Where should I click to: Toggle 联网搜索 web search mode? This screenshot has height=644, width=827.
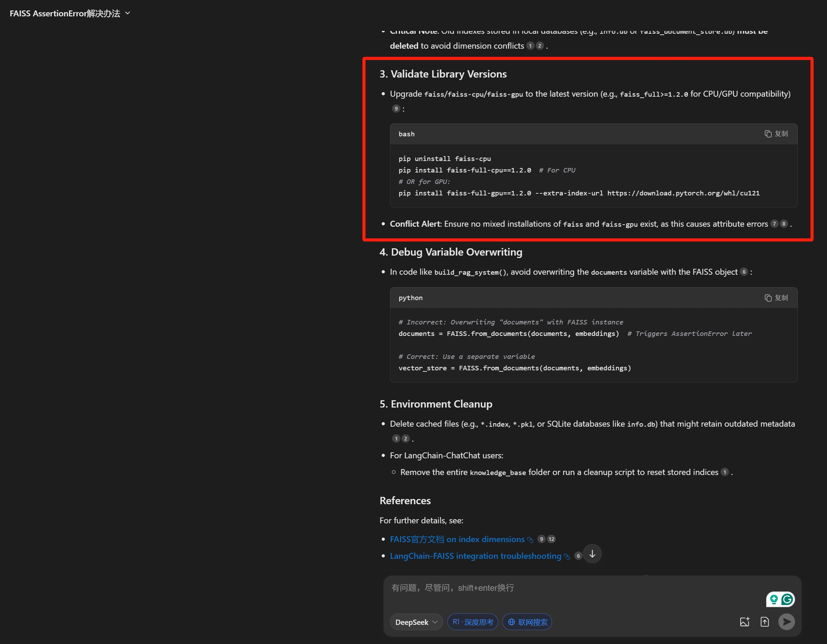click(527, 622)
